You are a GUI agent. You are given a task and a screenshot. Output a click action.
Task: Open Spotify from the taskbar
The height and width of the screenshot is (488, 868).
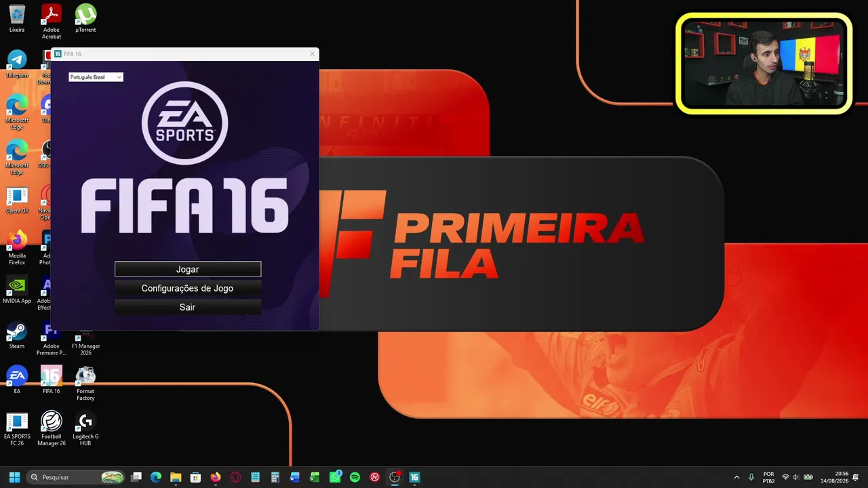coord(355,477)
